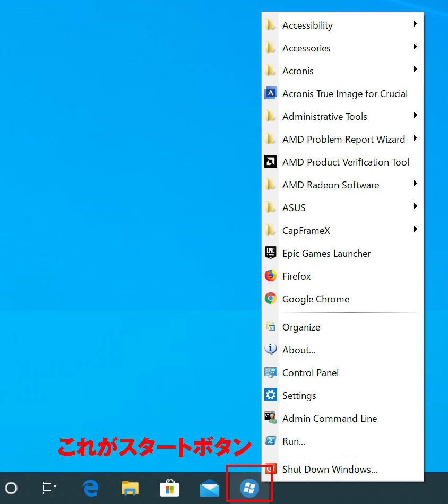Screen dimensions: 448x504
Task: Open Task View on the taskbar
Action: click(x=49, y=488)
